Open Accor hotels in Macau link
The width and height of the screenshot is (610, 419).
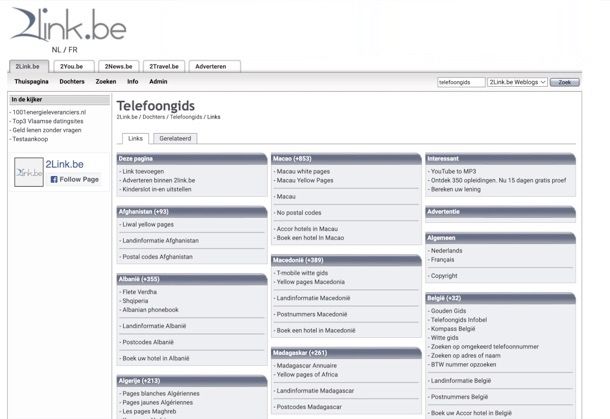[307, 229]
